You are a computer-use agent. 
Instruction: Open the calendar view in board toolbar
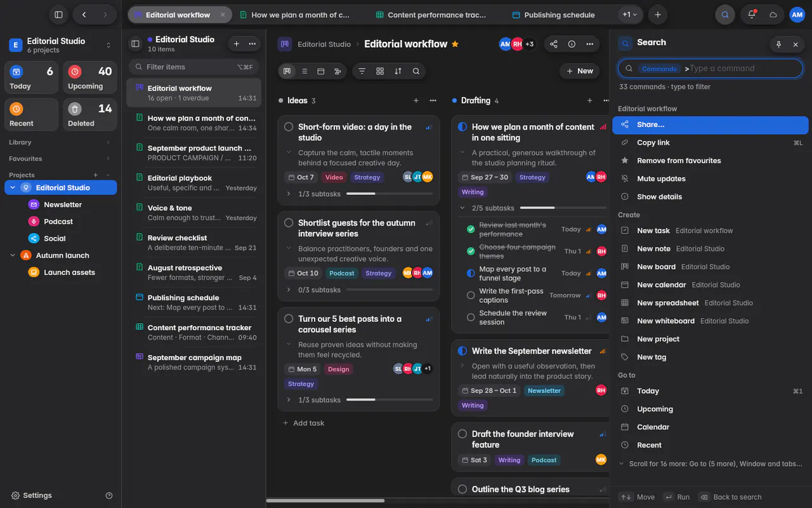tap(321, 71)
